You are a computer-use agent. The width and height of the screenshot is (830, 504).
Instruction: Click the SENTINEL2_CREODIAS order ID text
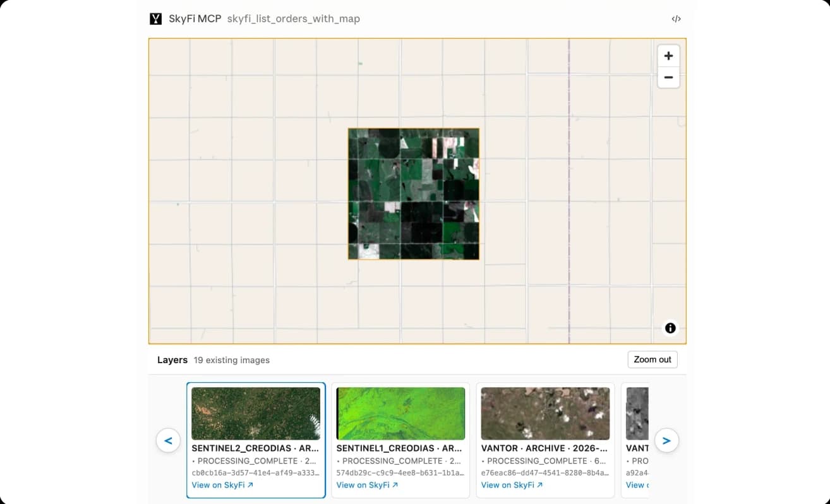255,472
